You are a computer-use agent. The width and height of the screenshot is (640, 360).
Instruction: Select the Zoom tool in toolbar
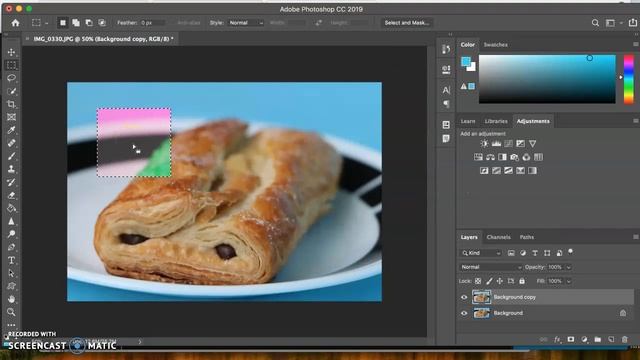[11, 312]
